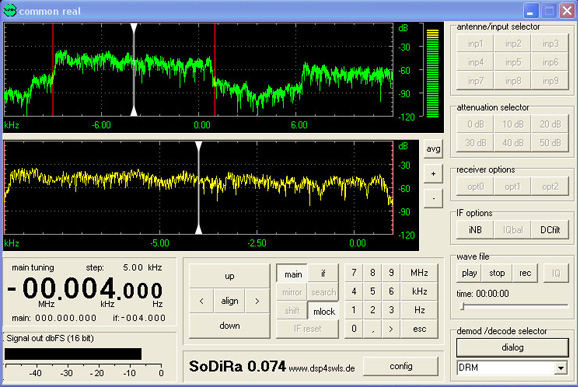This screenshot has height=387, width=578.
Task: Click keypad digit 1
Action: coord(354,310)
